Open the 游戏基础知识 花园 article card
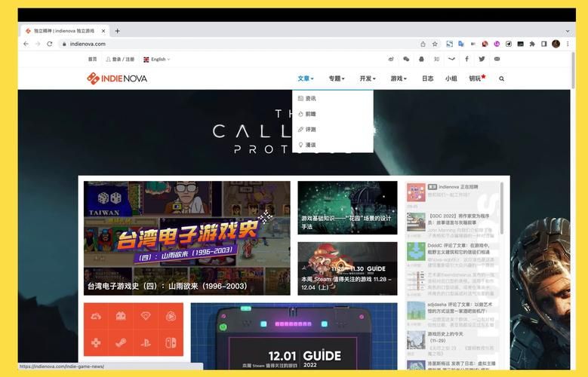 pos(347,207)
